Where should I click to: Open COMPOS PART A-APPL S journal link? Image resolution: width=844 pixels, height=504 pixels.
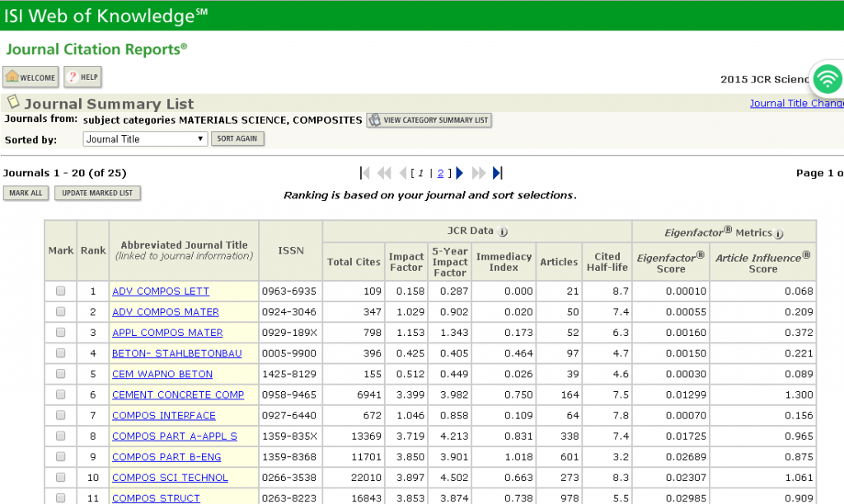pyautogui.click(x=175, y=436)
